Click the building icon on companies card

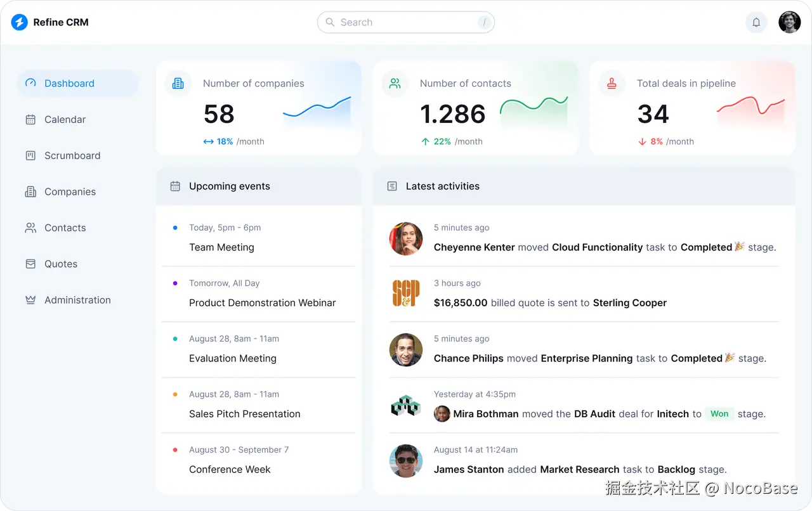pos(178,84)
